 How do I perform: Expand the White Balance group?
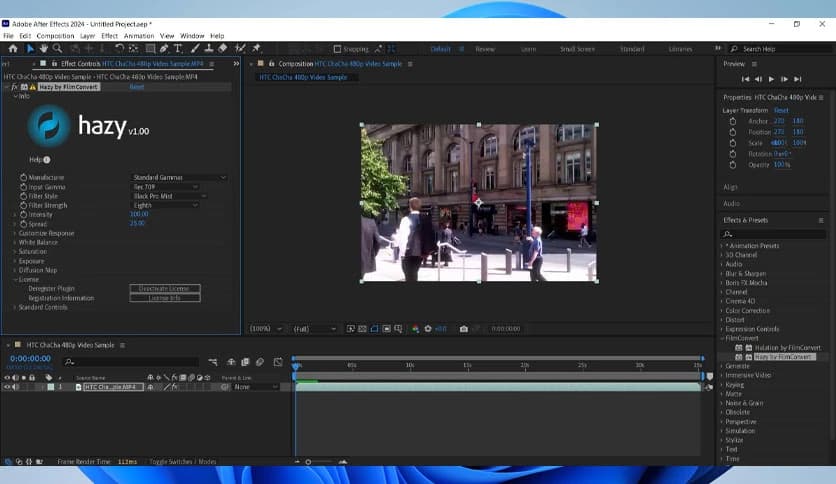coord(14,243)
